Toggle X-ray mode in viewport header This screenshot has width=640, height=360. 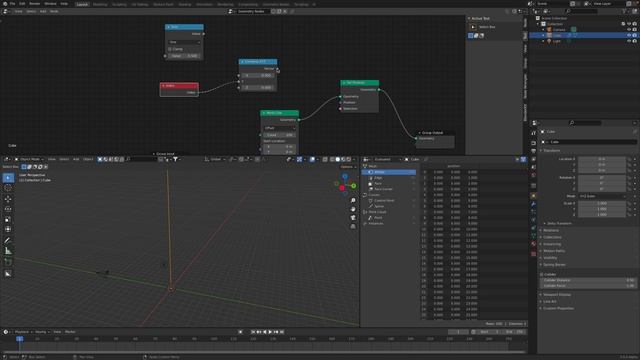tap(325, 159)
